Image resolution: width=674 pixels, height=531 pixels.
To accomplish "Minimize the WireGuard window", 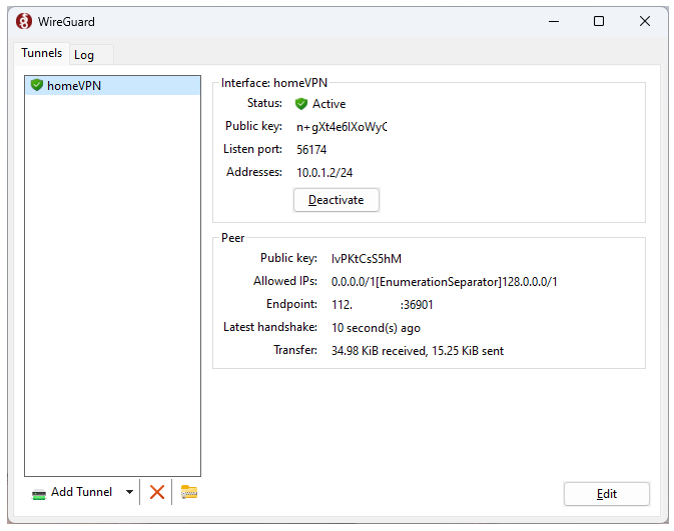I will point(554,21).
